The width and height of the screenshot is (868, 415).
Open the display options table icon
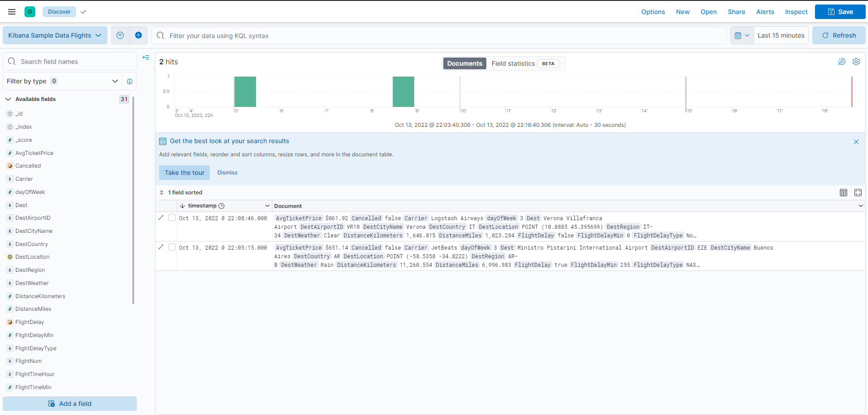pyautogui.click(x=844, y=193)
